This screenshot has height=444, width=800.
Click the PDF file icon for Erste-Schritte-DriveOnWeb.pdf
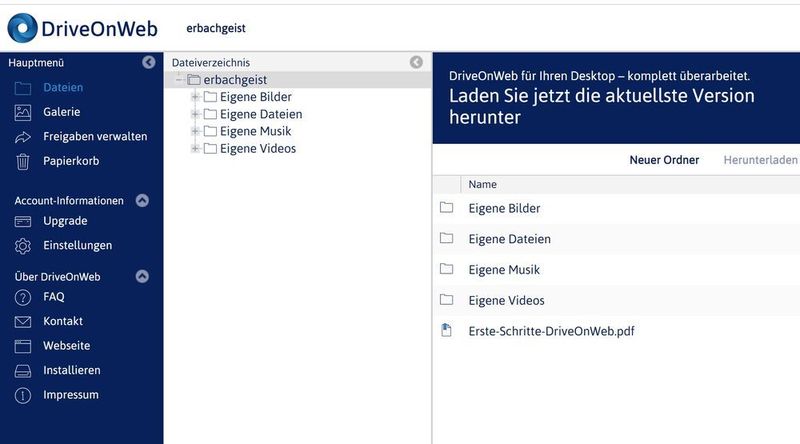pos(446,330)
